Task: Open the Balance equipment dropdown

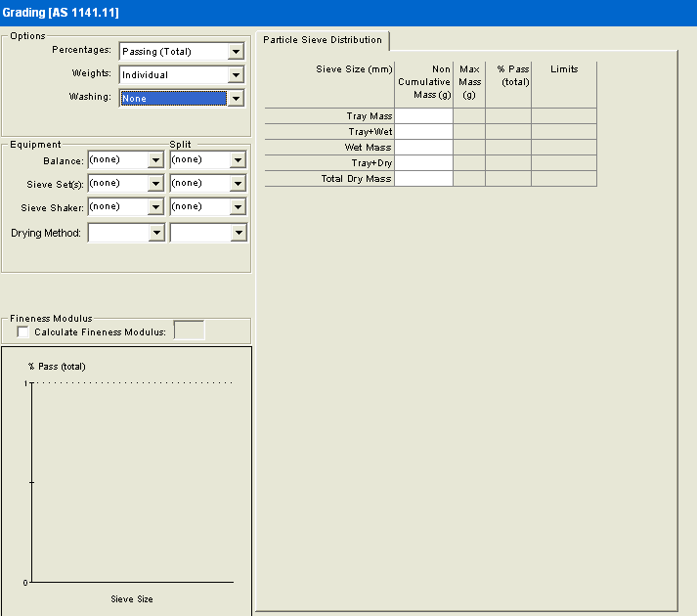Action: pyautogui.click(x=155, y=160)
